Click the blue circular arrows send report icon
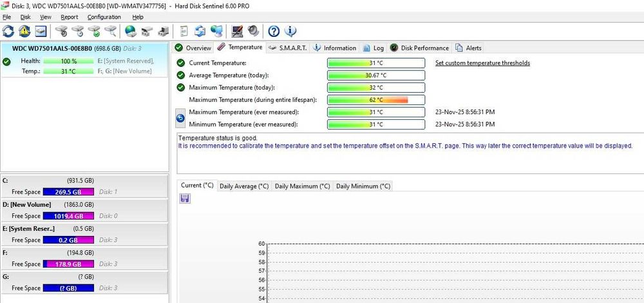The image size is (644, 303). click(x=200, y=31)
